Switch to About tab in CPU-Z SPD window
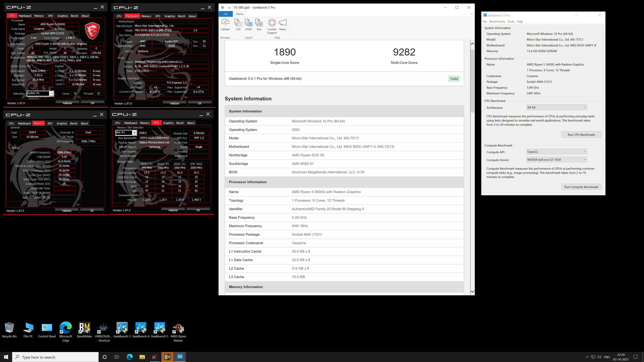 (191, 123)
